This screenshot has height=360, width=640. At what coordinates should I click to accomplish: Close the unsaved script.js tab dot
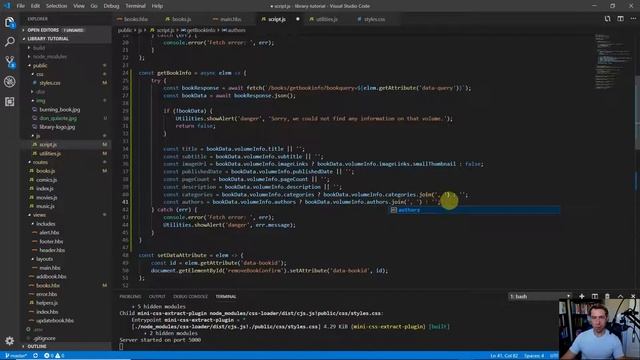point(298,19)
